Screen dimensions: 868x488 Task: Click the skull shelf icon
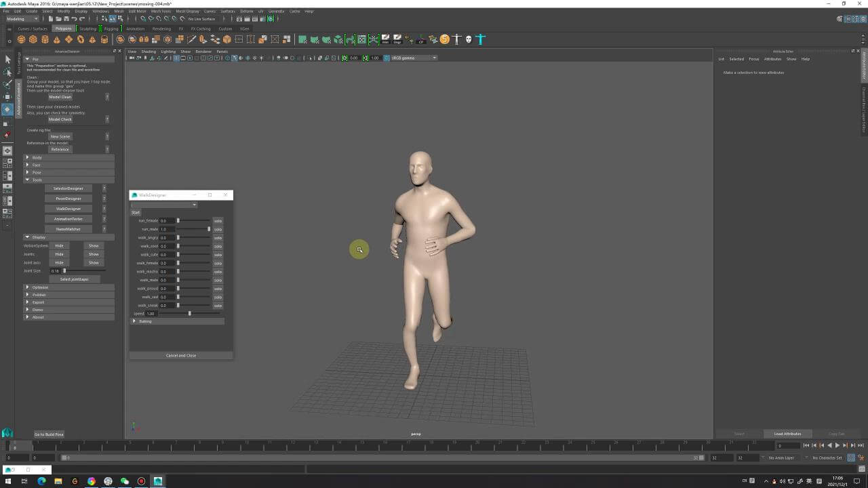pos(468,39)
